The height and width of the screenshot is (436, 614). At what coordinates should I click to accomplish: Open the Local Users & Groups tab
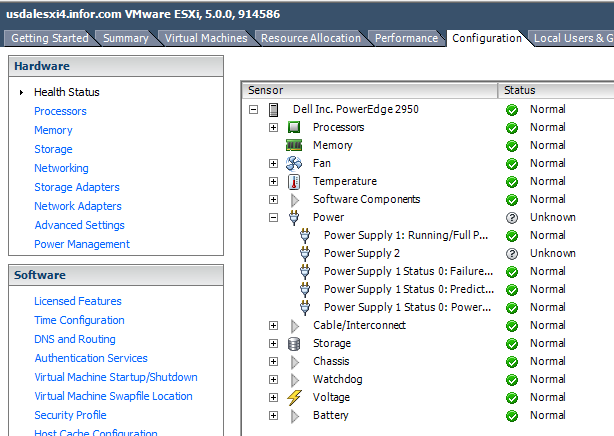[x=572, y=38]
